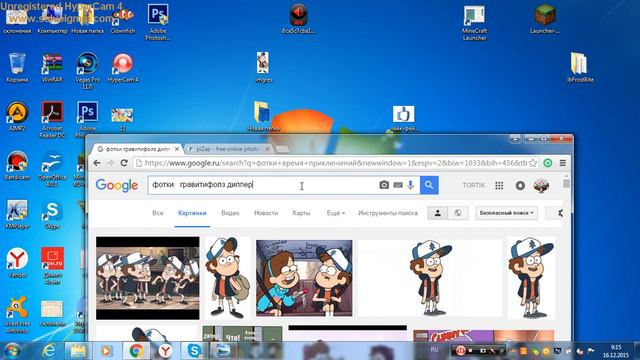Switch the RU language indicator
Viewport: 640px width, 360px height.
click(434, 350)
